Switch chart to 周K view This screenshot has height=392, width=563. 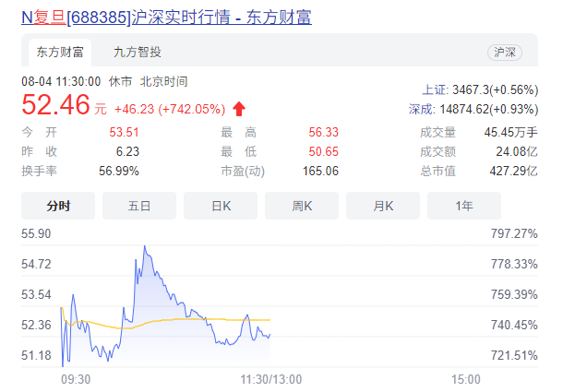point(302,206)
